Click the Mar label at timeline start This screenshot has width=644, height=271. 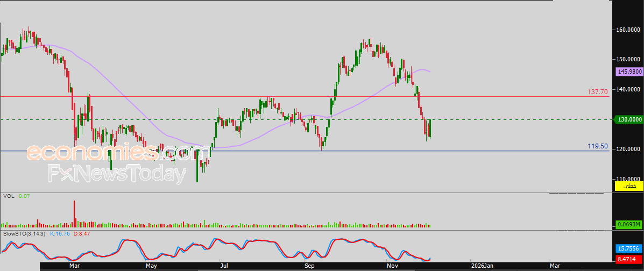[x=74, y=266]
